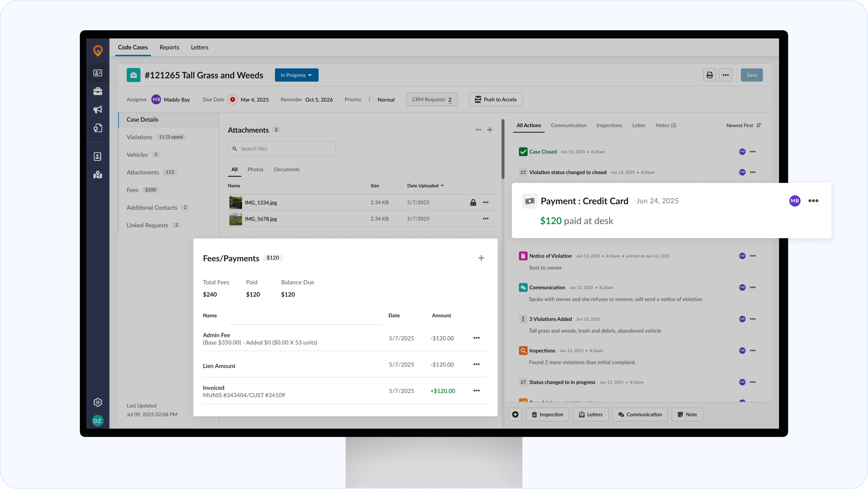The image size is (868, 489).
Task: Click the attachments panel vertical scrollbar
Action: point(503,149)
